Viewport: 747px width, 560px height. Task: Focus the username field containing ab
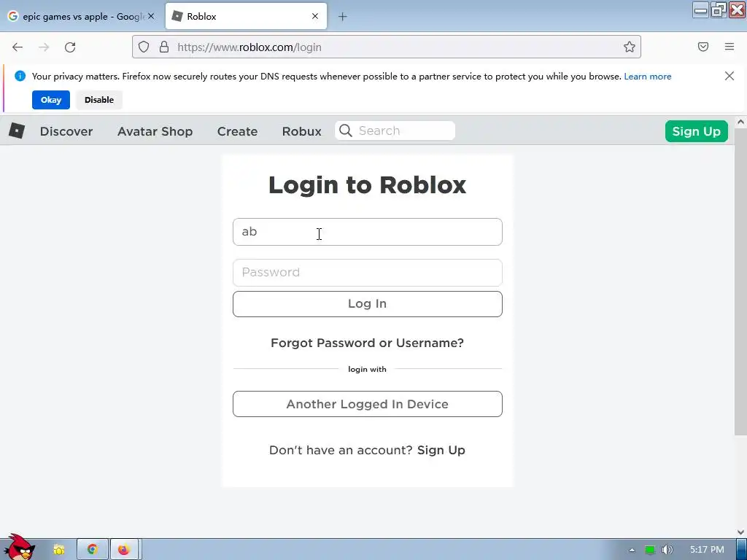click(x=368, y=232)
